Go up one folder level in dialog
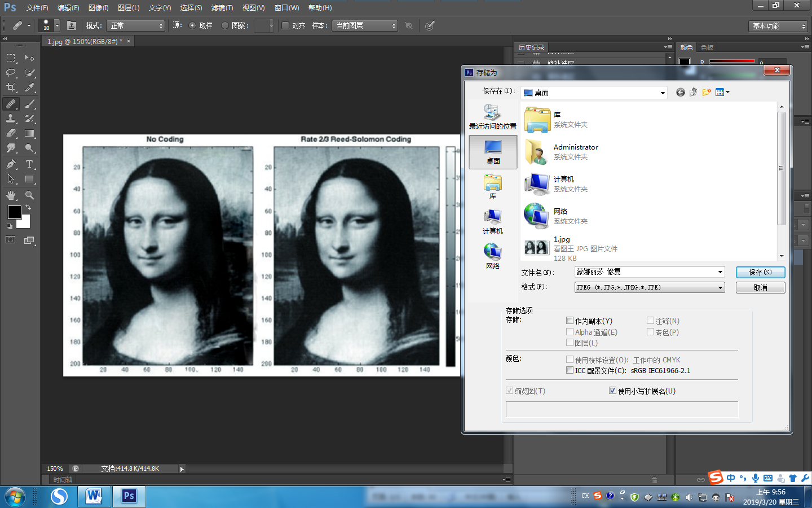 [x=694, y=92]
